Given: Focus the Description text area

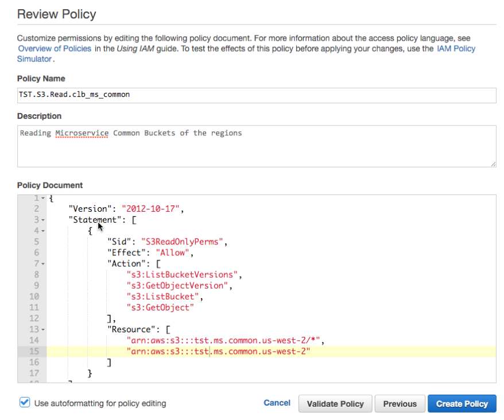Looking at the screenshot, I should (256, 146).
